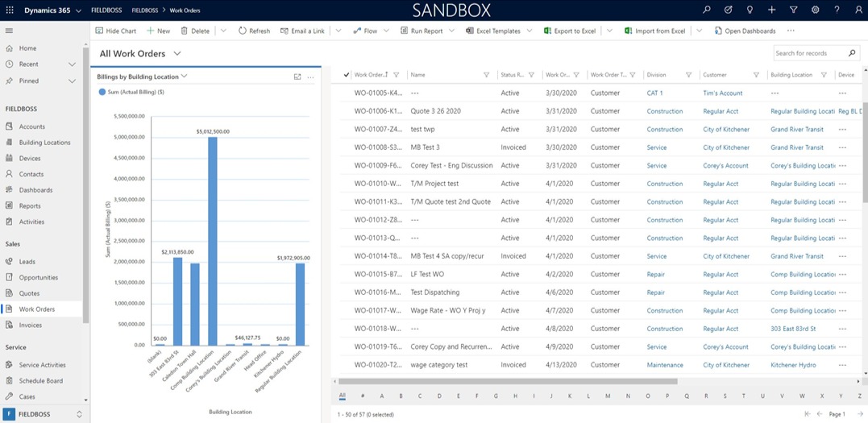Open 303 East 83rd St link in grid
The width and height of the screenshot is (868, 423).
pyautogui.click(x=793, y=329)
